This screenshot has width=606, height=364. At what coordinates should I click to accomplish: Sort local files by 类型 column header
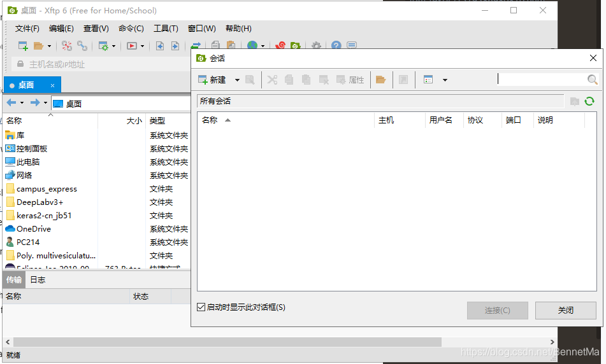[168, 121]
